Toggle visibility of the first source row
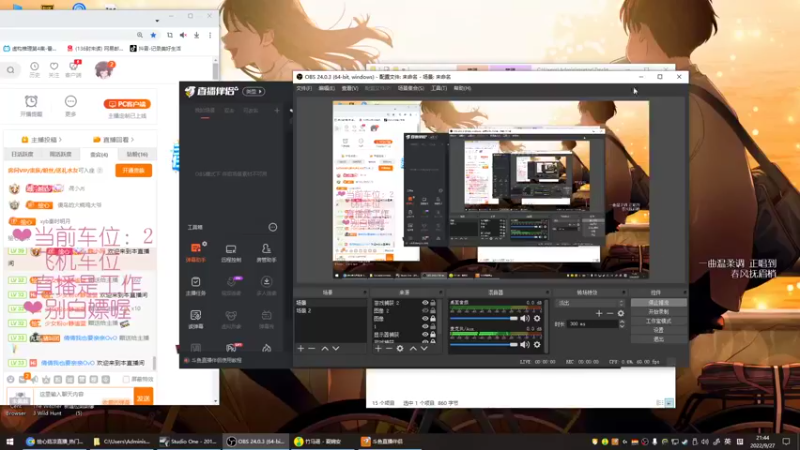The image size is (800, 450). pyautogui.click(x=424, y=303)
